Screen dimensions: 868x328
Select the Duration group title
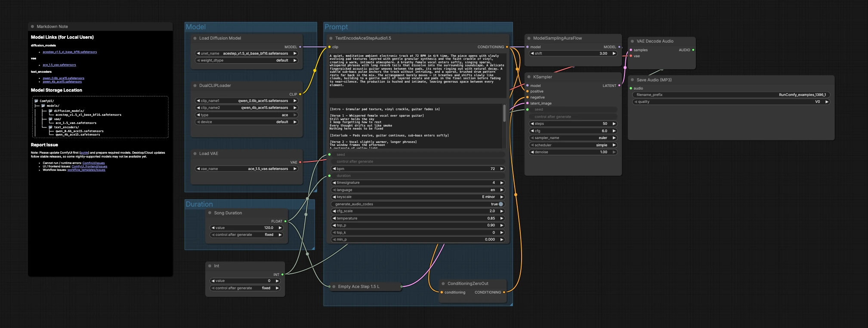tap(199, 204)
